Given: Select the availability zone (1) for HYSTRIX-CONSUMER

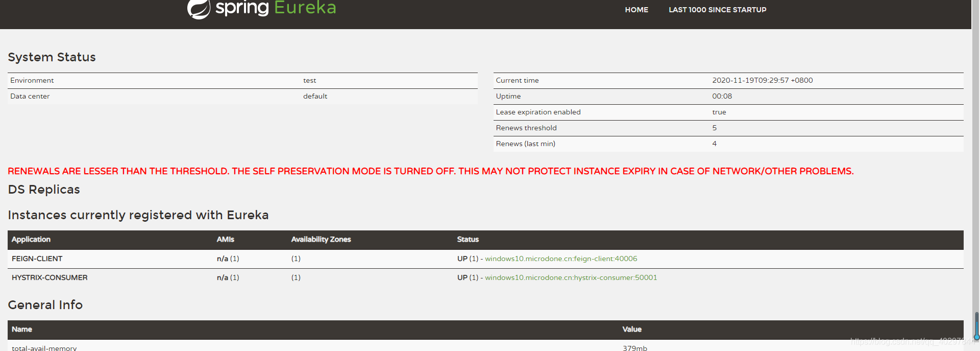Looking at the screenshot, I should click(x=296, y=277).
